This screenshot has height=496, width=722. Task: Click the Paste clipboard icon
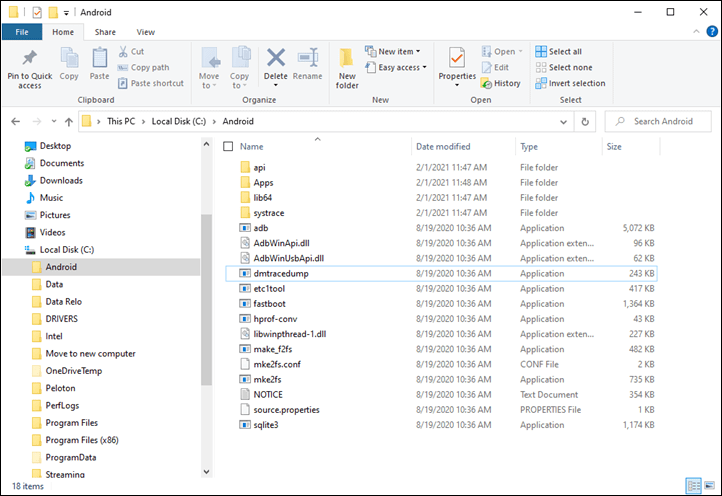[99, 58]
